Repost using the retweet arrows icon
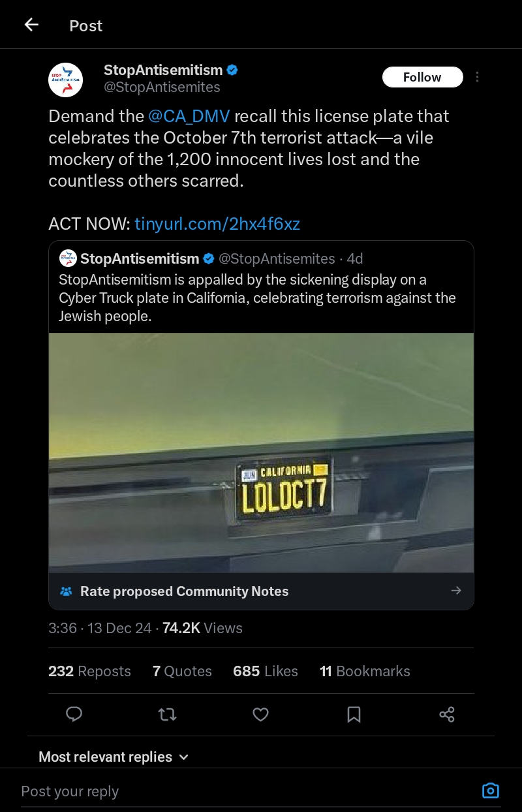 (168, 715)
